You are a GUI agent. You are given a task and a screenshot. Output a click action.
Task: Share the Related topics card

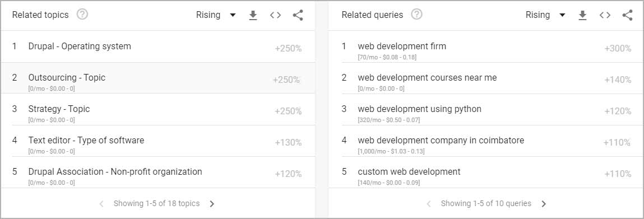click(x=298, y=15)
